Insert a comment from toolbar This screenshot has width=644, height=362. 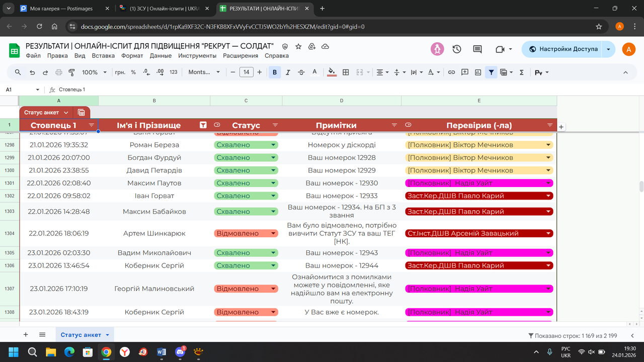coord(465,72)
